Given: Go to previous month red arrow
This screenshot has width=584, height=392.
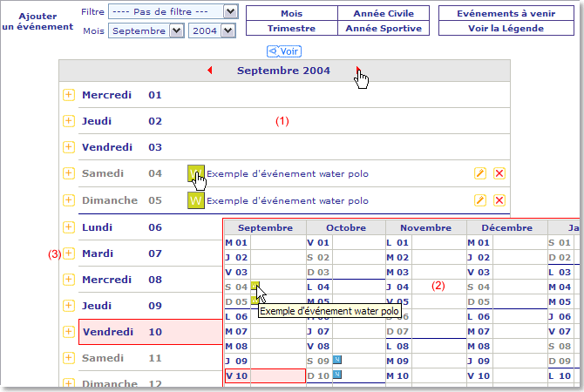Looking at the screenshot, I should click(x=210, y=70).
